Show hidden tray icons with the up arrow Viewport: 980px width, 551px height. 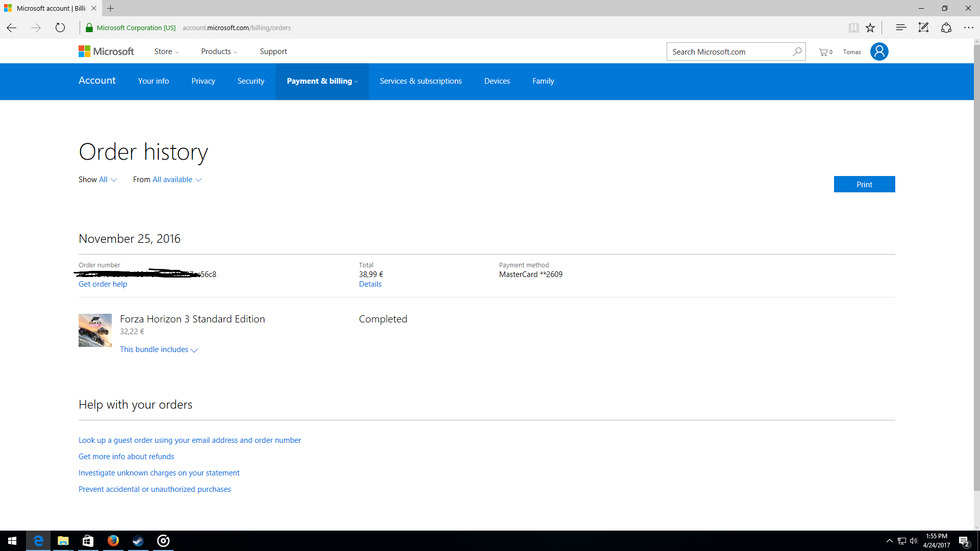[x=889, y=541]
